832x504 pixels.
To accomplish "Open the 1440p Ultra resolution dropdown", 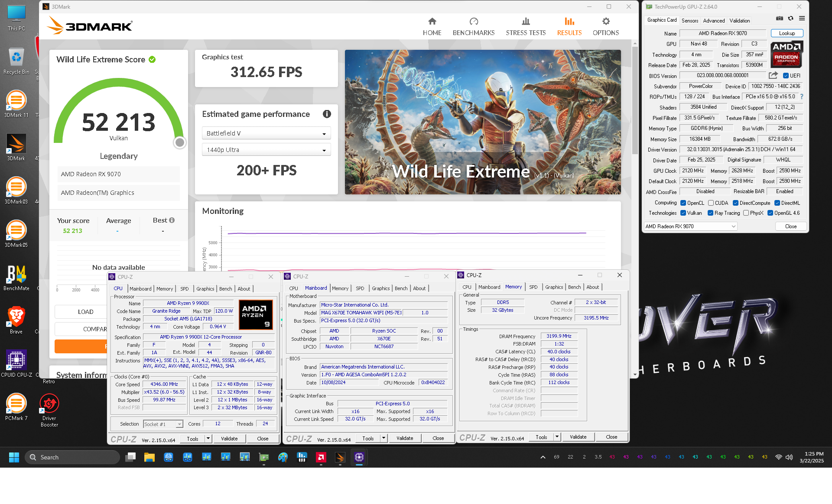I will pos(266,150).
